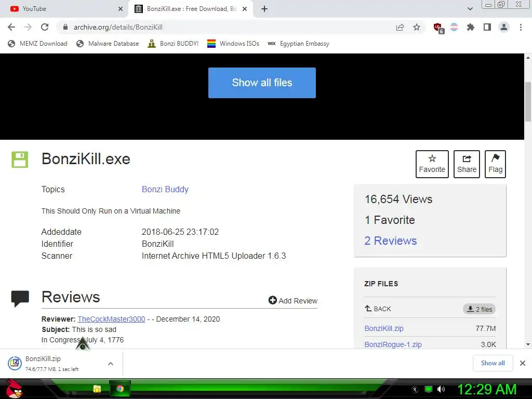
Task: Open the striped flag extension icon
Action: (x=454, y=27)
